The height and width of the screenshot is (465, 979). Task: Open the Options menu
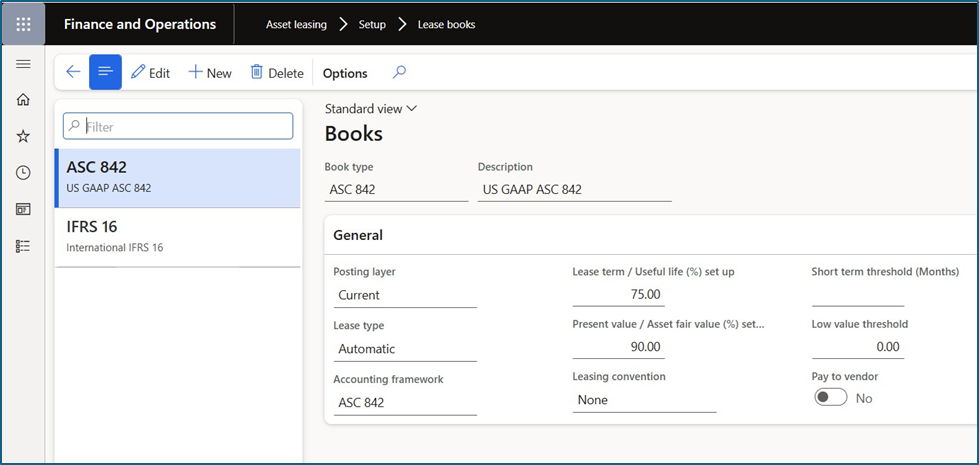click(345, 73)
